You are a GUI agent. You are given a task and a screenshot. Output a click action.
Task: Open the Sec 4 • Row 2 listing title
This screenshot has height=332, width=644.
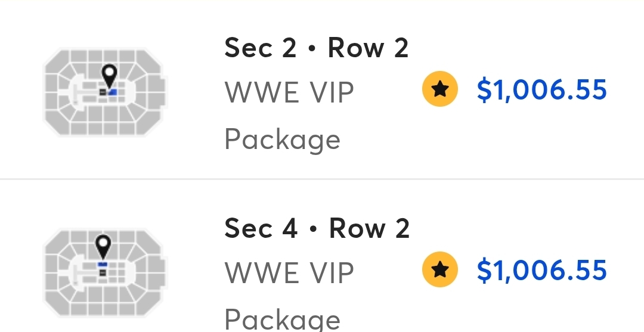317,228
